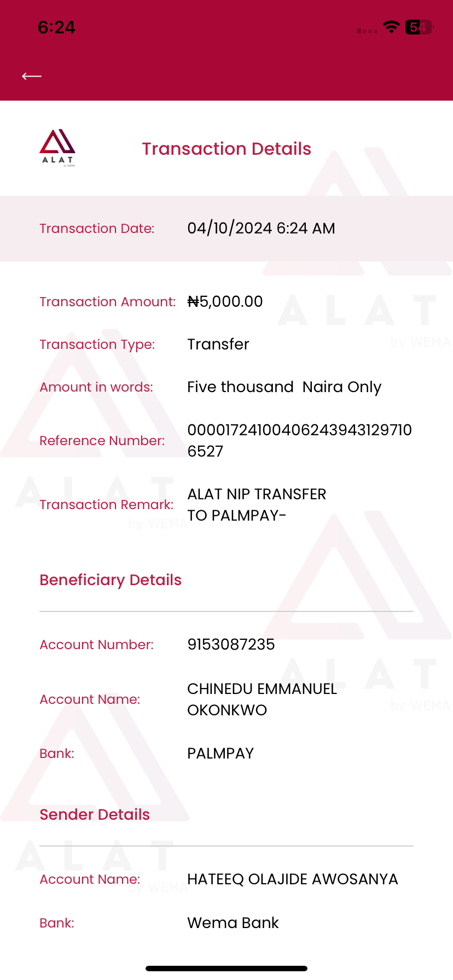Viewport: 453px width, 980px height.
Task: Tap the home indicator bar
Action: click(x=226, y=968)
